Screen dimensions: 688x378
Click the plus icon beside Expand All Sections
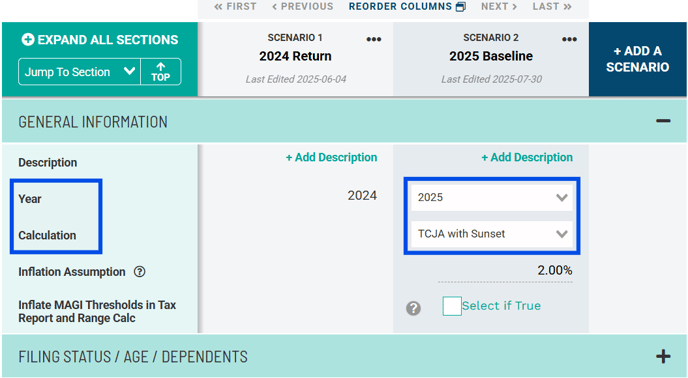28,40
